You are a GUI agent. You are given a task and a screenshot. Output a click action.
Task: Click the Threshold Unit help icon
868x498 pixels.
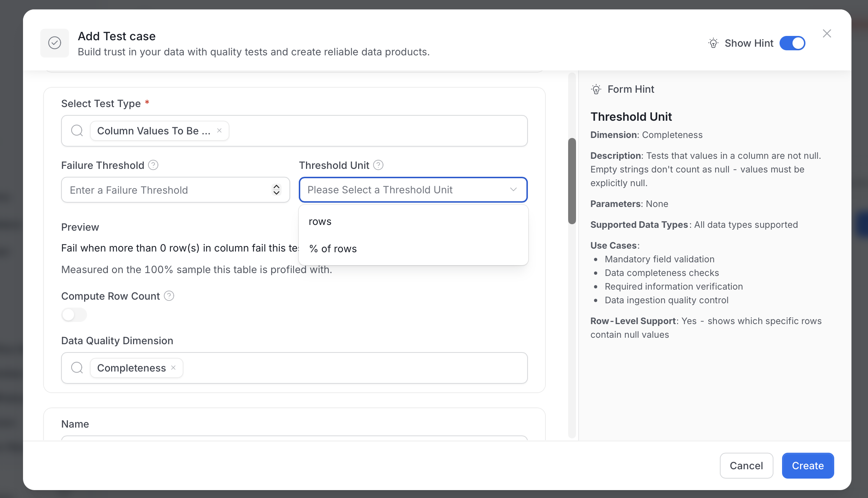[378, 165]
